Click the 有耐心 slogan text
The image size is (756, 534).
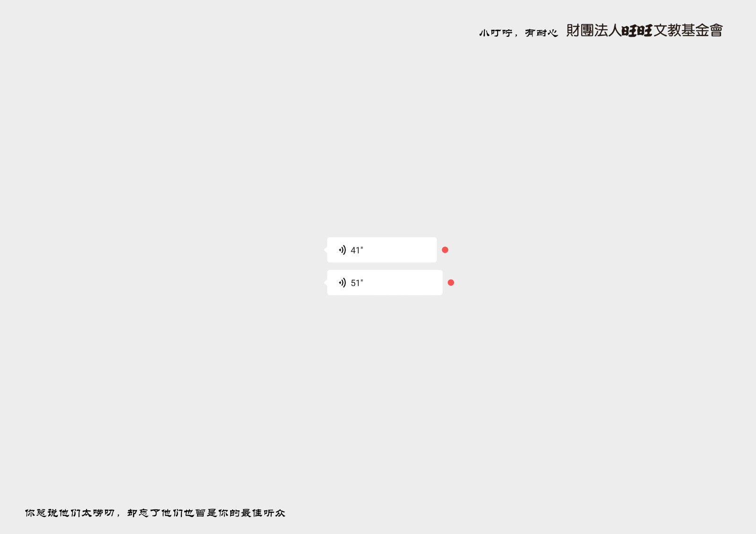pyautogui.click(x=541, y=33)
